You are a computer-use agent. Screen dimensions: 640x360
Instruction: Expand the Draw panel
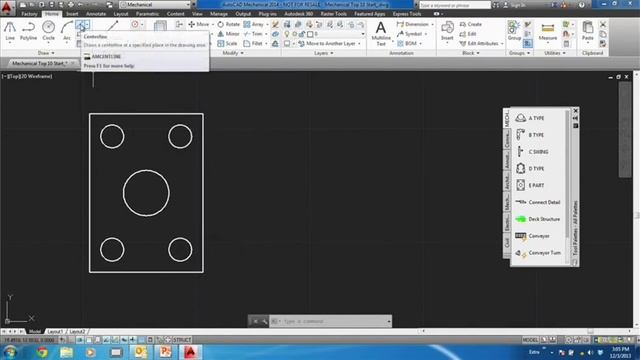(x=46, y=53)
